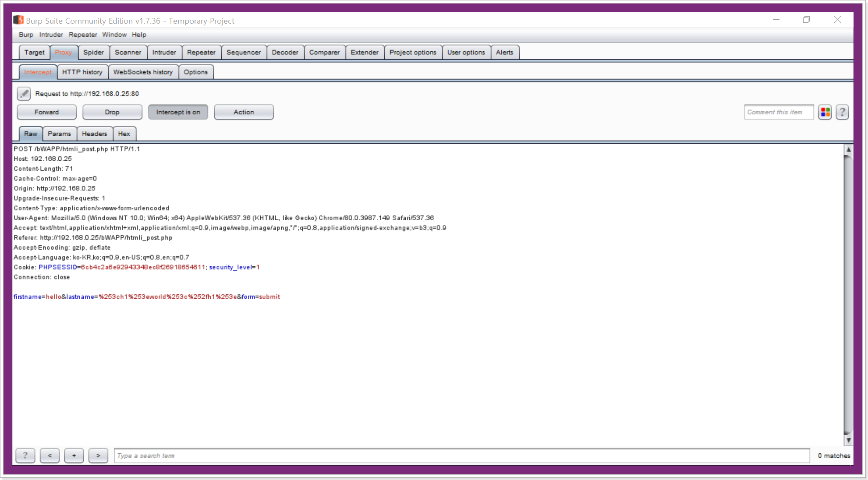This screenshot has width=868, height=480.
Task: Click the plus search options button
Action: pos(74,455)
